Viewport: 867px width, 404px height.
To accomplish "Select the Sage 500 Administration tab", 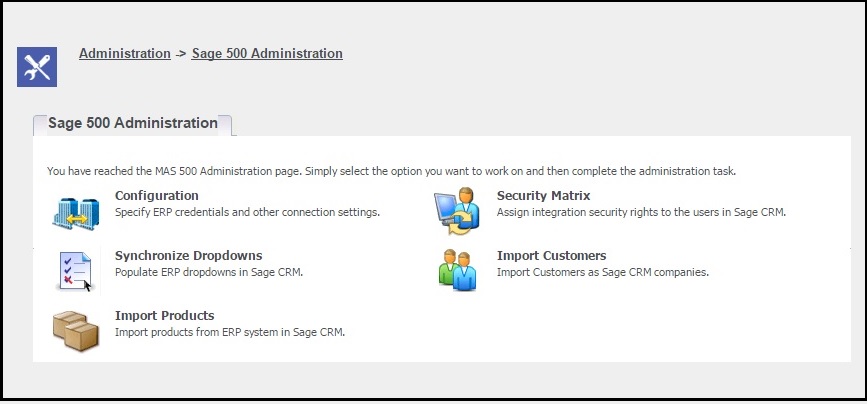I will 133,123.
